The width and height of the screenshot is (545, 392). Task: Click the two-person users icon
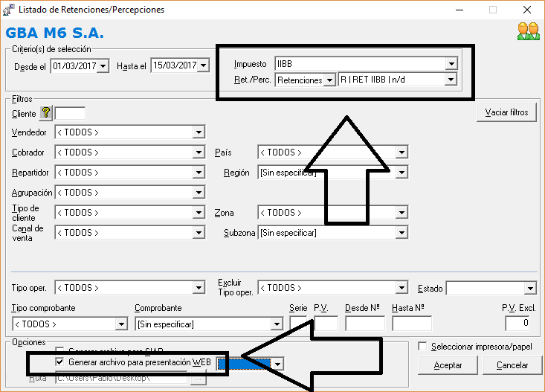[x=528, y=31]
